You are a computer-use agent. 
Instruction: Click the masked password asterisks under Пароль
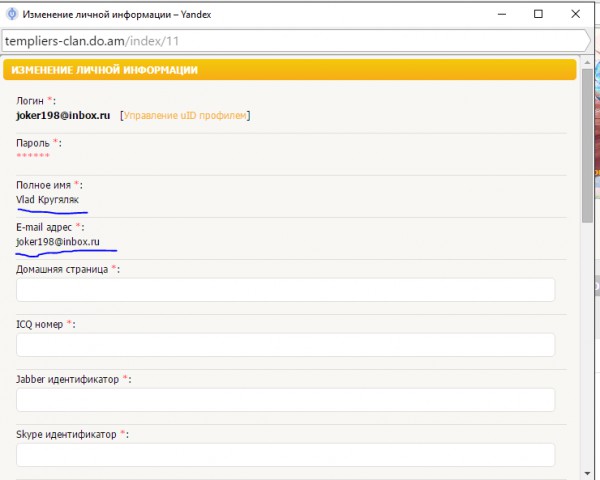coord(33,155)
